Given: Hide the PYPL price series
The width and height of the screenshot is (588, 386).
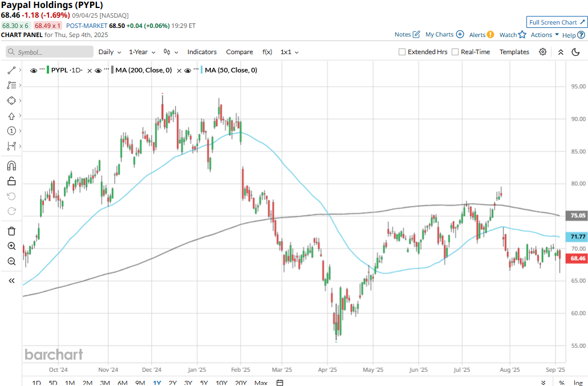Looking at the screenshot, I should tap(34, 71).
